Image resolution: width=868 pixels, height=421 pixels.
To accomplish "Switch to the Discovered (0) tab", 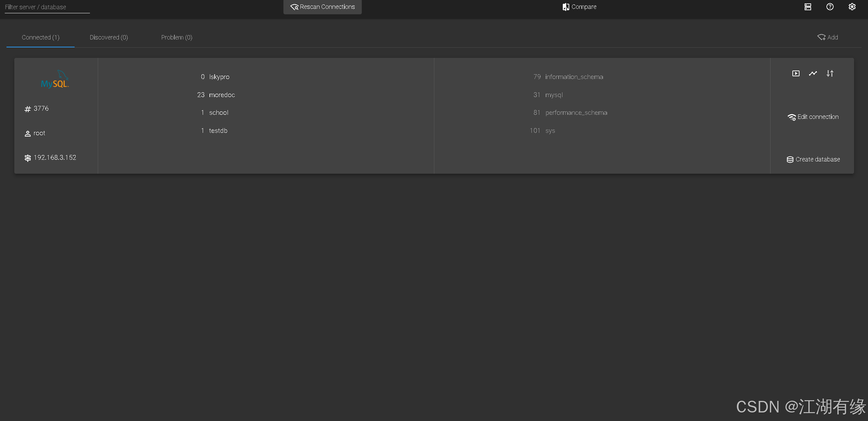I will coord(109,37).
